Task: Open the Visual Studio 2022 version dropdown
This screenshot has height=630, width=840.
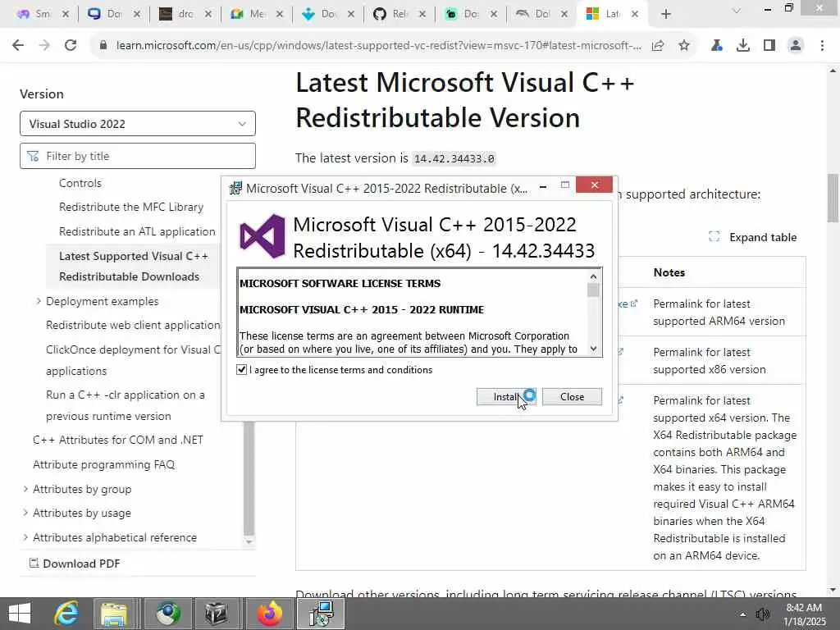Action: click(x=138, y=124)
